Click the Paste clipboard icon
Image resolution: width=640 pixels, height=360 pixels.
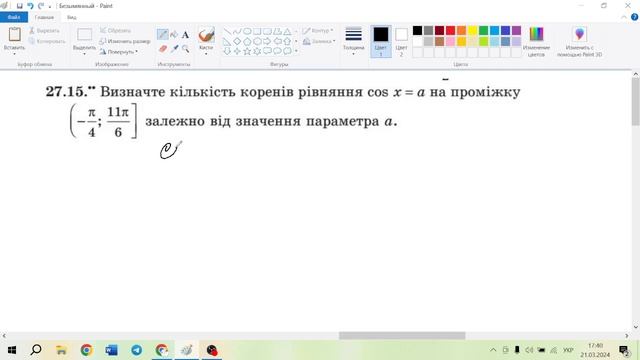pyautogui.click(x=14, y=34)
